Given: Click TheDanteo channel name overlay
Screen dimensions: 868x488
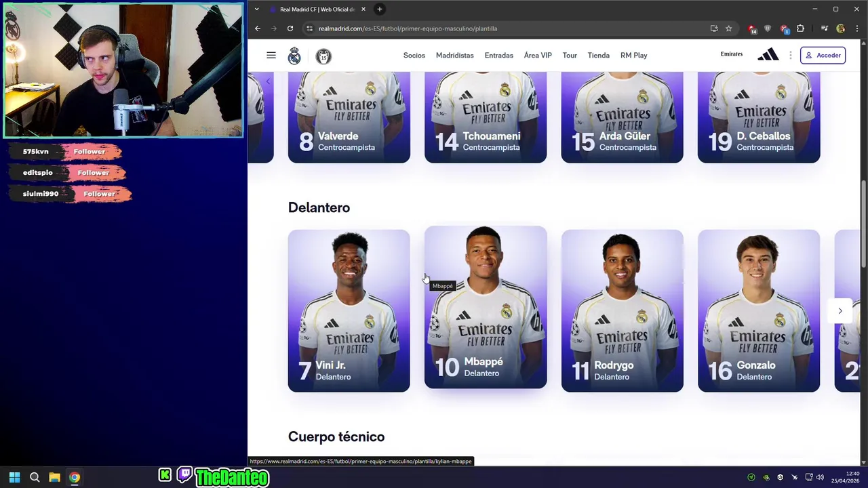Looking at the screenshot, I should [233, 478].
